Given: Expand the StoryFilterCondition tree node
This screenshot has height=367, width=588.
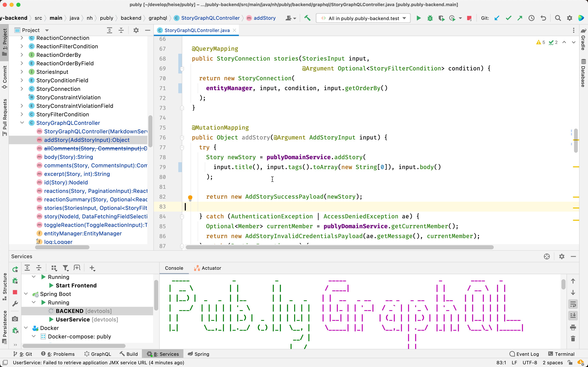Looking at the screenshot, I should (x=22, y=114).
